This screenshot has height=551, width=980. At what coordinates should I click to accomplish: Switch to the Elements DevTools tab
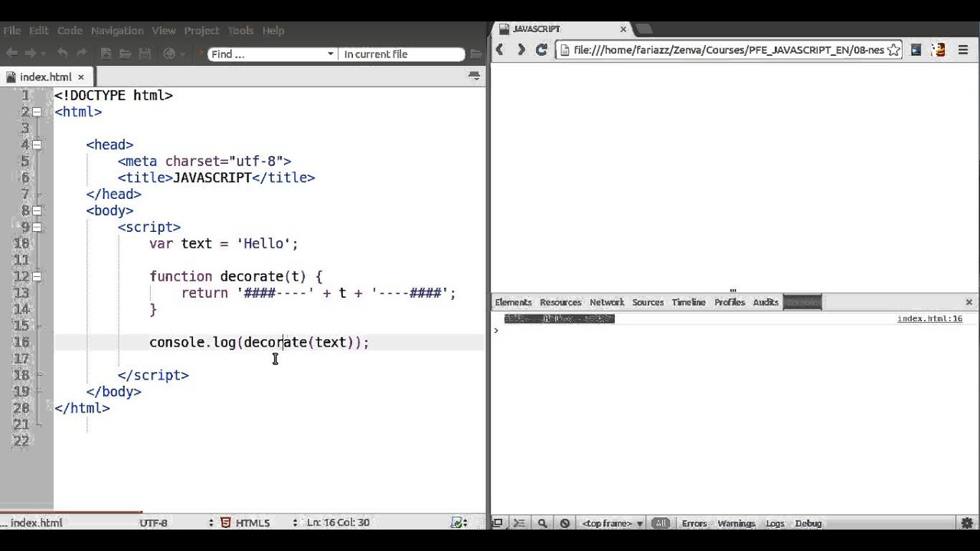click(513, 302)
